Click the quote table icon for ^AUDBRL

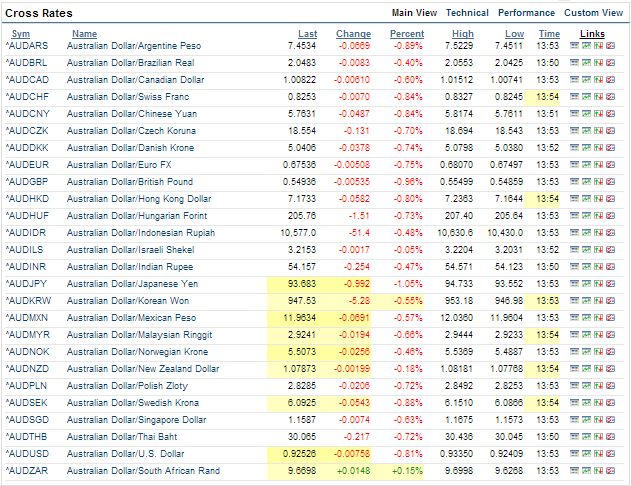(574, 63)
